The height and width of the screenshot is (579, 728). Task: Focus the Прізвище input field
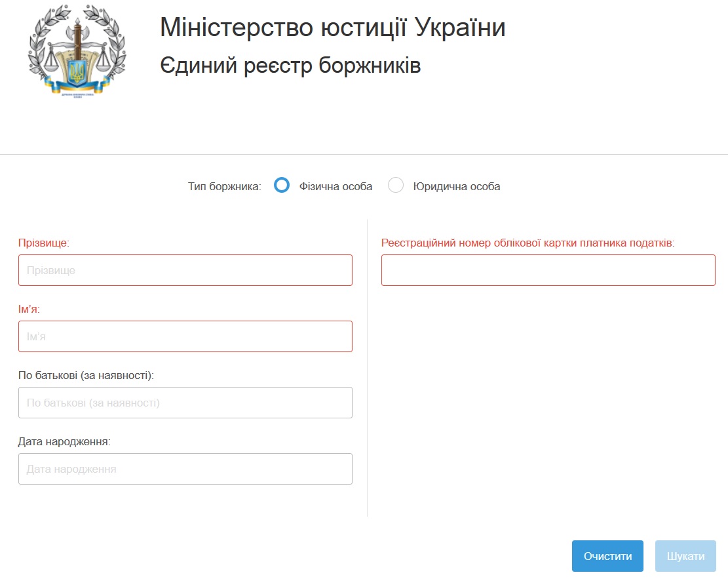pyautogui.click(x=185, y=270)
